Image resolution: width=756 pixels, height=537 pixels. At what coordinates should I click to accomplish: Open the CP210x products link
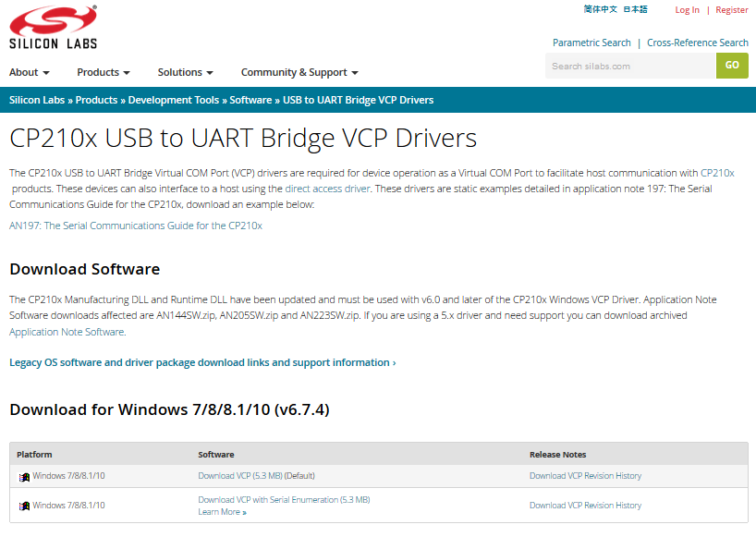[717, 173]
